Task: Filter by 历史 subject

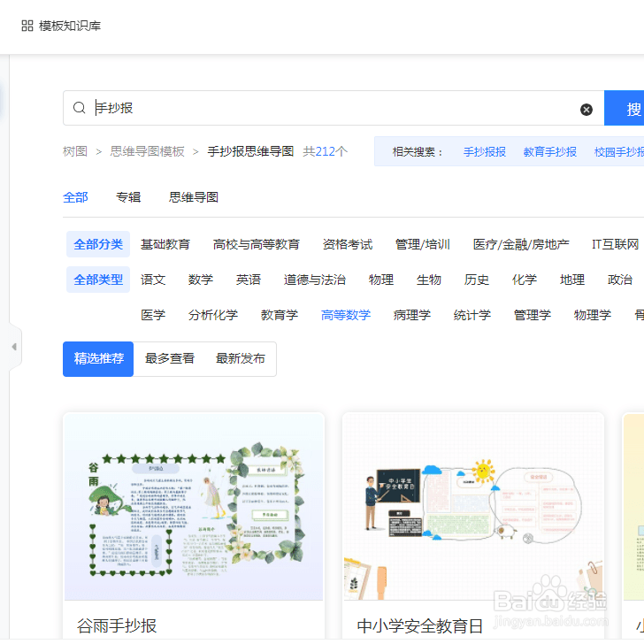Action: 477,280
